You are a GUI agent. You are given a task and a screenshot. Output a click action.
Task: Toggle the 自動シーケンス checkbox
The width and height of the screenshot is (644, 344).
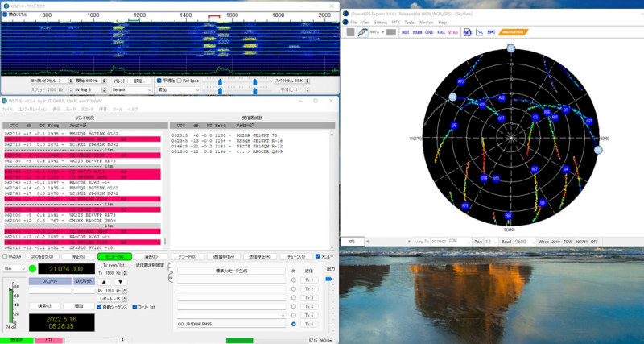[99, 307]
